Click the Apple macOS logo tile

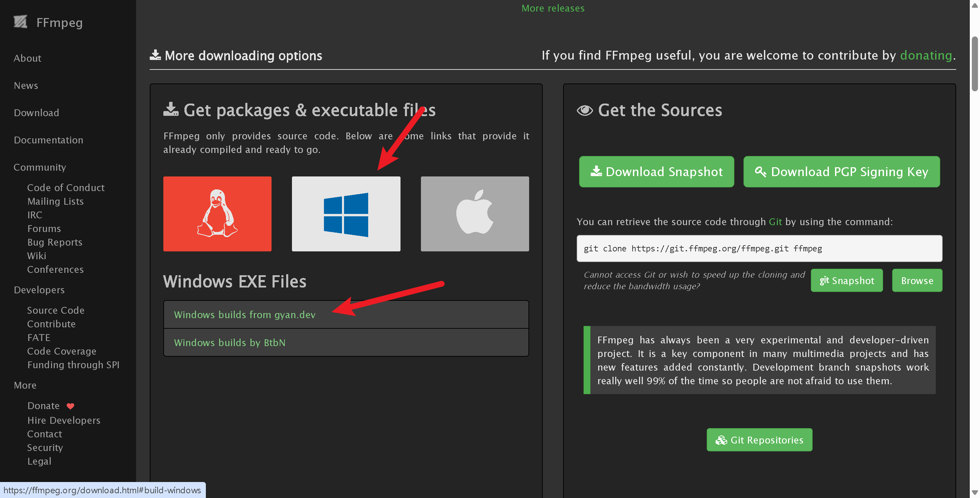click(x=474, y=214)
